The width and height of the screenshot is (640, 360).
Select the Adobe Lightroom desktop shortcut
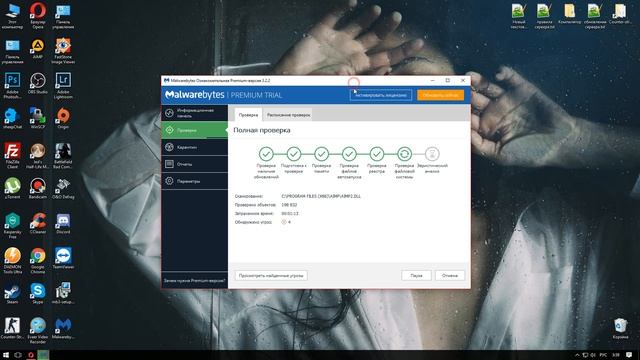click(63, 86)
